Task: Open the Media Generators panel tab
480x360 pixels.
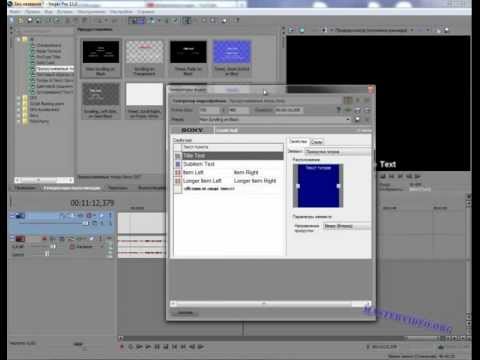Action: pos(72,188)
